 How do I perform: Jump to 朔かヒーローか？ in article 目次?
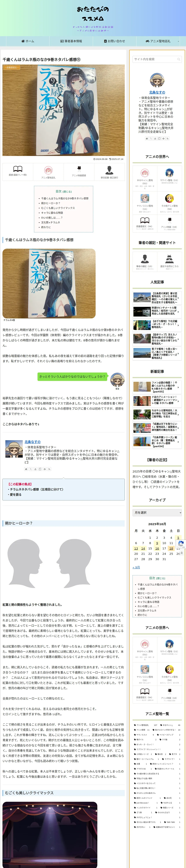pyautogui.click(x=51, y=203)
